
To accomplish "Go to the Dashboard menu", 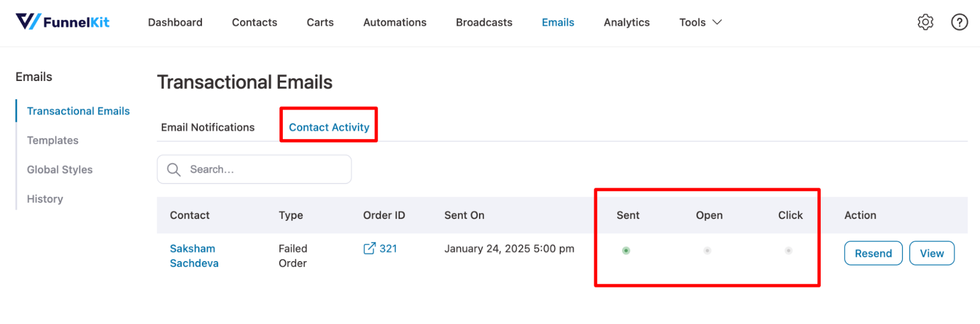I will coord(175,23).
